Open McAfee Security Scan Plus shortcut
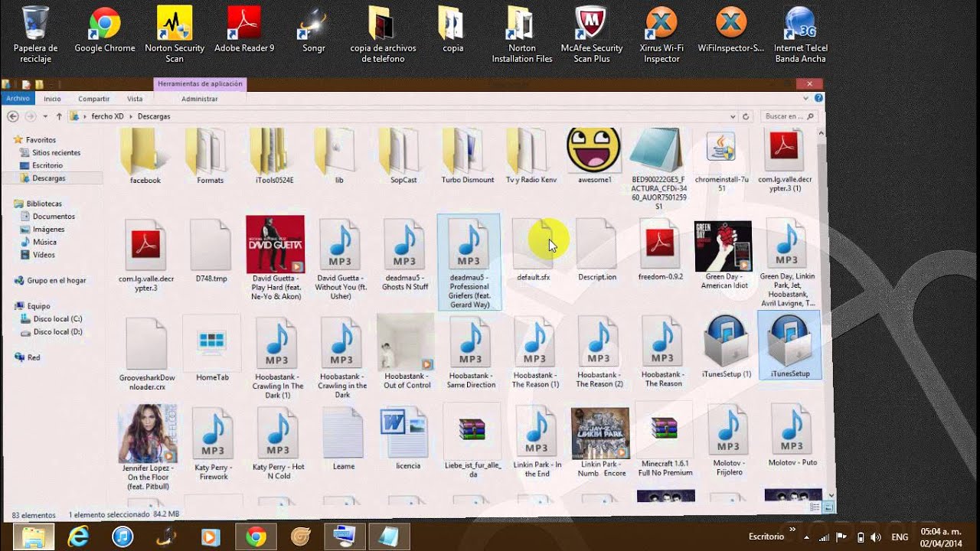Screen dimensions: 980x551 pos(592,34)
